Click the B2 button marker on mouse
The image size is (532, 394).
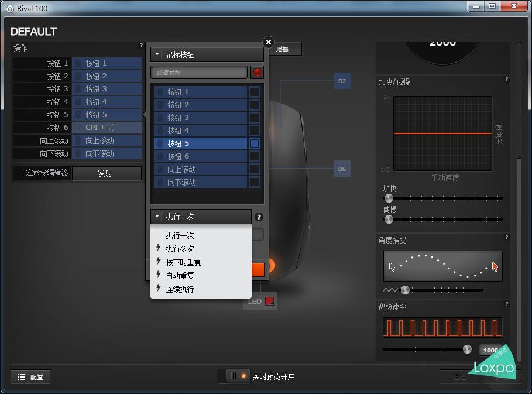coord(342,81)
